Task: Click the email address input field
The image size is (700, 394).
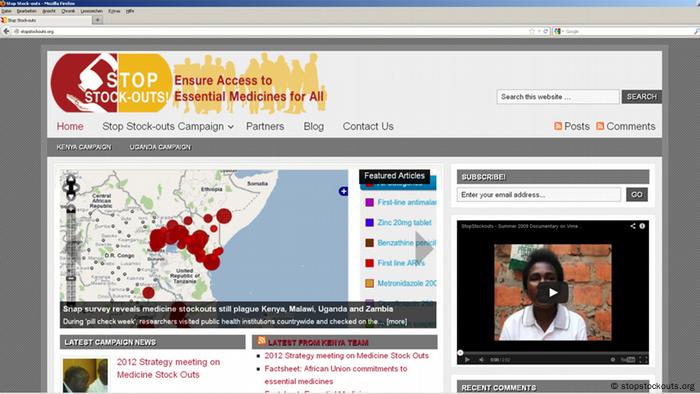Action: [x=538, y=195]
